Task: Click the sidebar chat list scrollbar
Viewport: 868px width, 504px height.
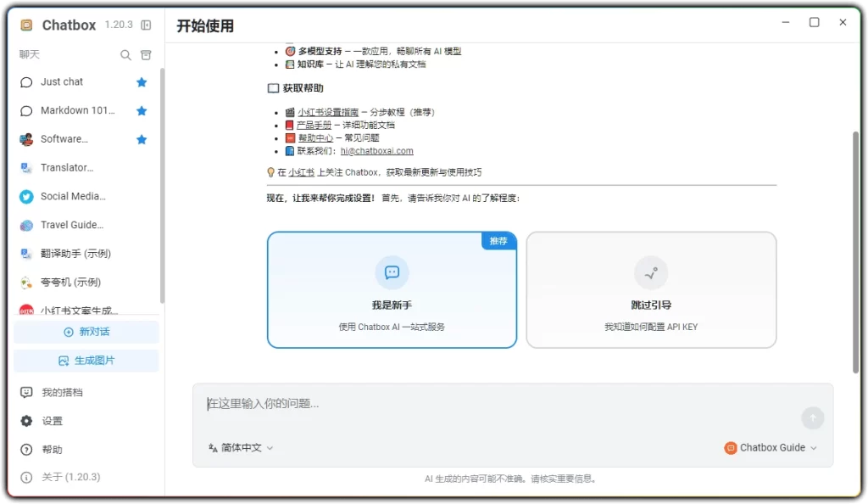Action: tap(162, 186)
